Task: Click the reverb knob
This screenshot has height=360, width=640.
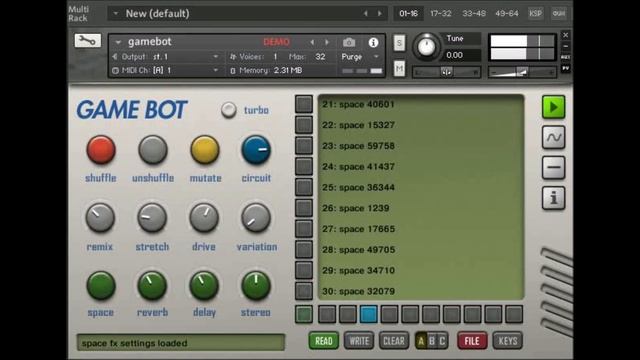Action: (152, 285)
